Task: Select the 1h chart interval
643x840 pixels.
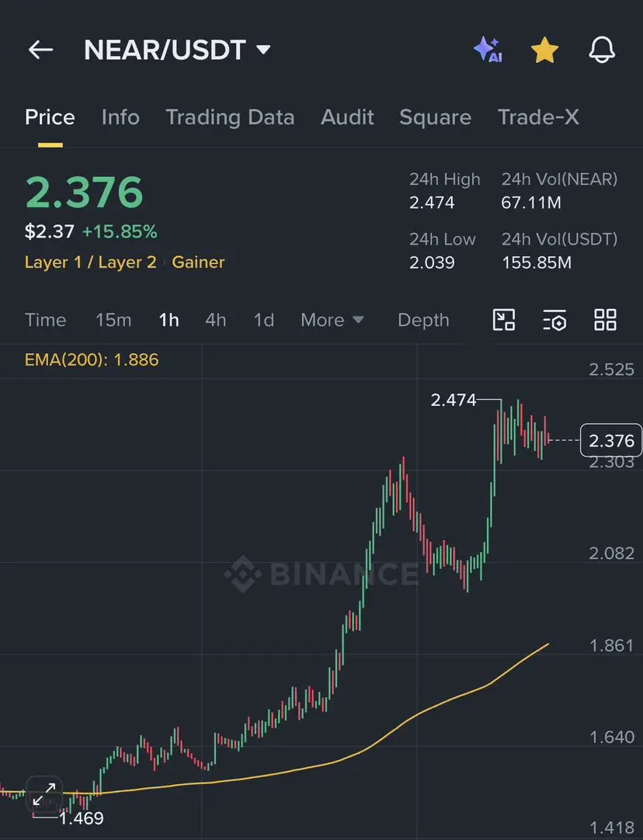Action: tap(169, 320)
